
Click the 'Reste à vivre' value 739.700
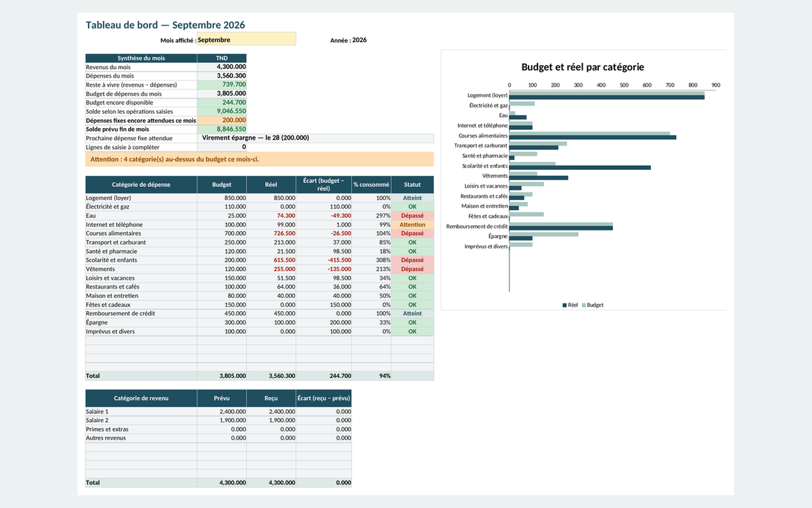[x=222, y=85]
